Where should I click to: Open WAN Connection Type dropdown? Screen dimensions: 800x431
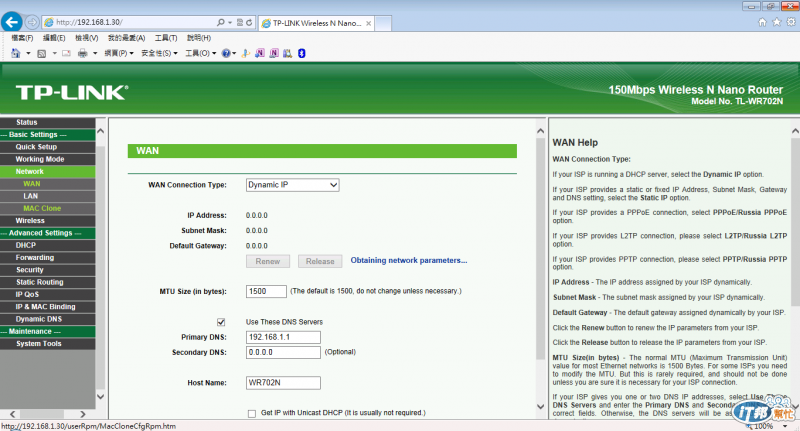click(292, 185)
